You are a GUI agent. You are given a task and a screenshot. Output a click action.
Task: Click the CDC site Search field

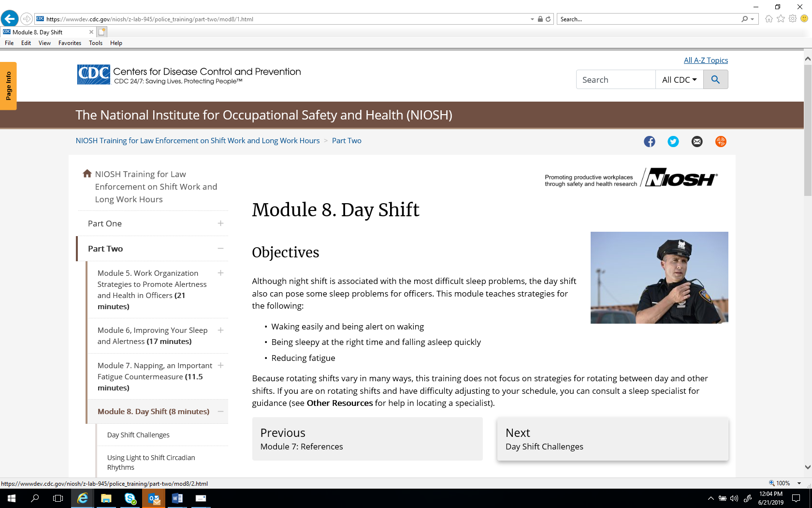coord(616,80)
